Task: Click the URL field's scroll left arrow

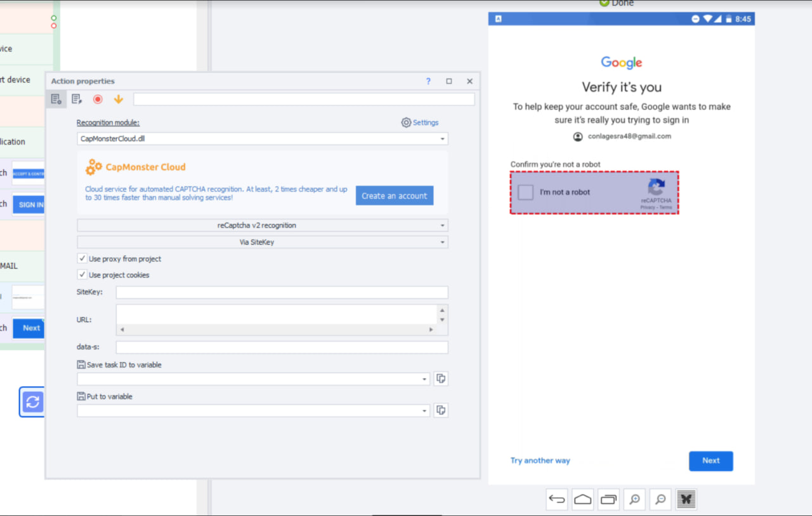Action: [122, 330]
